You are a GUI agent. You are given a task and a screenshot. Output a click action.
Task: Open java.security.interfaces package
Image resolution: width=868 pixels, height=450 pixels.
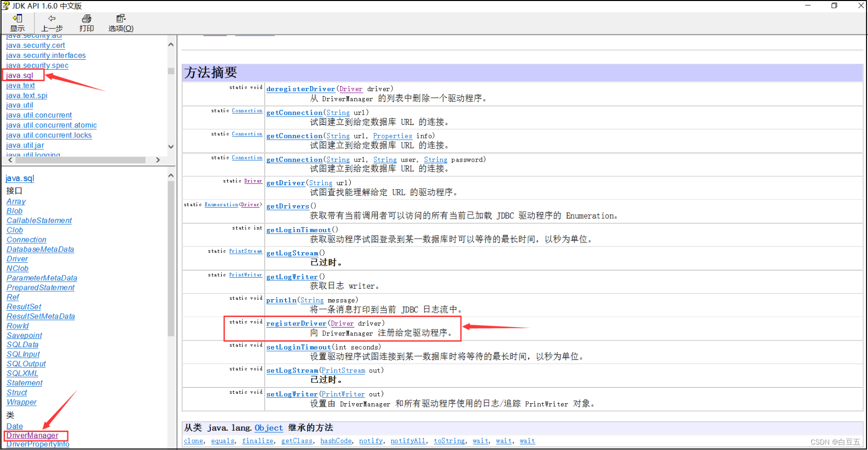46,55
